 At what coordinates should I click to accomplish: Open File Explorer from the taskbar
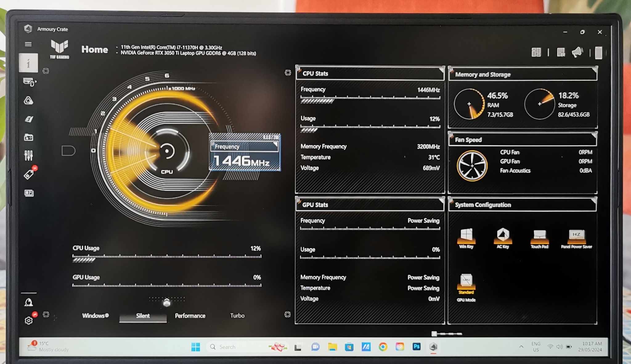[x=332, y=347]
